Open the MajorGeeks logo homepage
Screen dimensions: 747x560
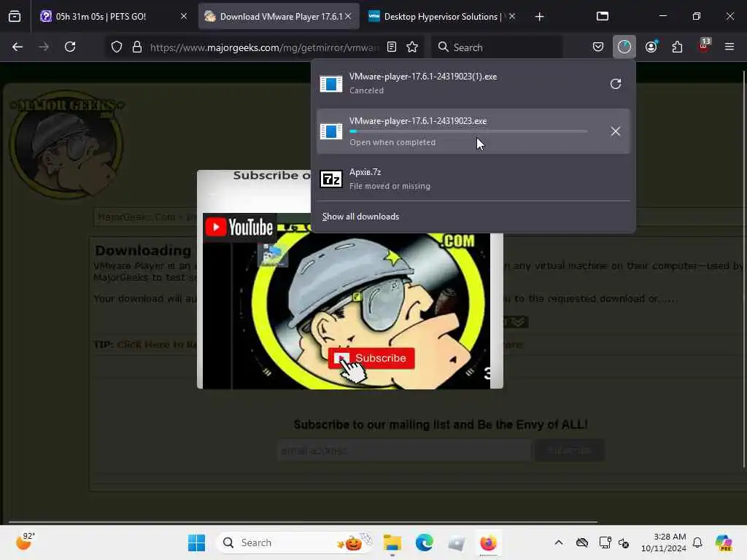(66, 144)
